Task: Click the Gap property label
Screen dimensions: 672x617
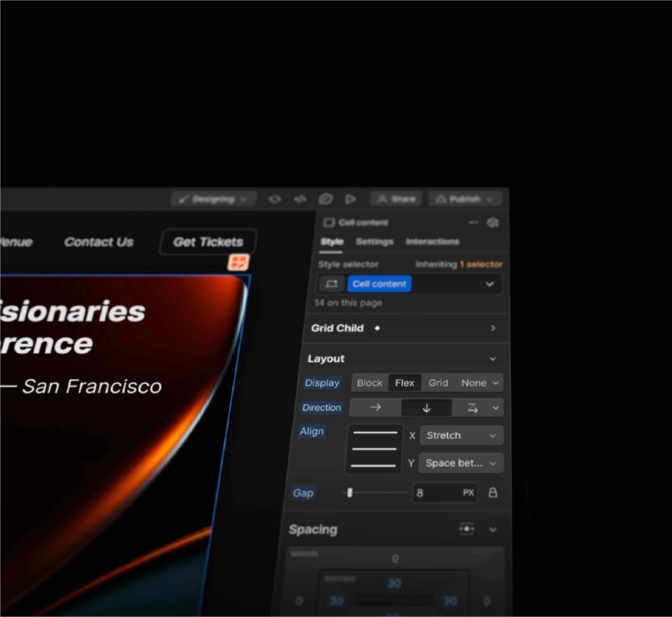Action: click(303, 493)
